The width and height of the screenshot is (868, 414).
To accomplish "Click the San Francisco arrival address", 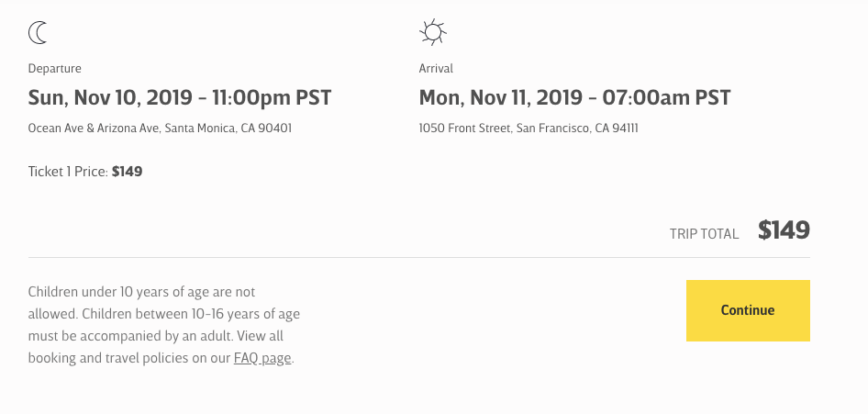I will pyautogui.click(x=529, y=129).
